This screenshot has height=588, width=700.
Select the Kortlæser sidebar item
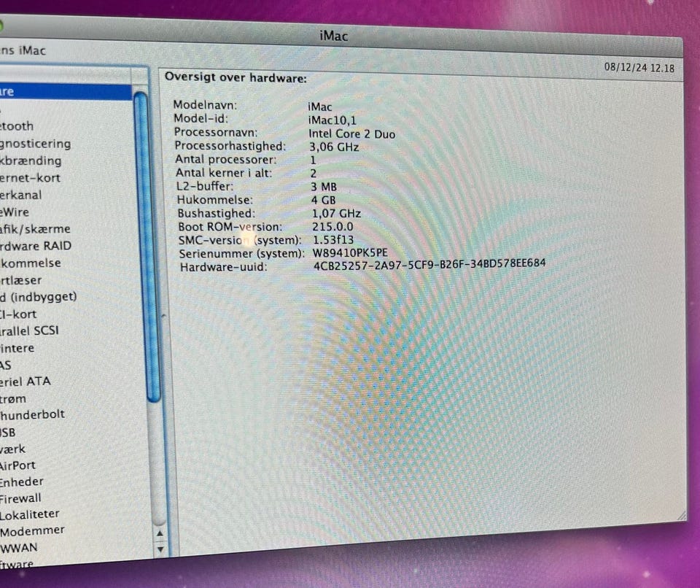[20, 280]
